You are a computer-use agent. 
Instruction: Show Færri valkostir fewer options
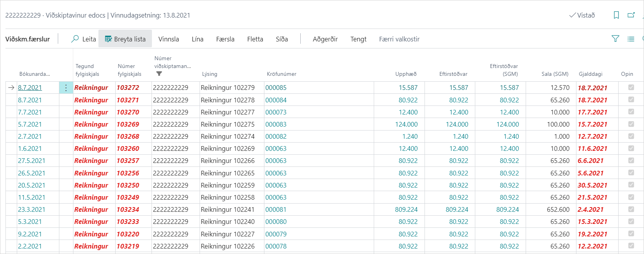[x=399, y=39]
